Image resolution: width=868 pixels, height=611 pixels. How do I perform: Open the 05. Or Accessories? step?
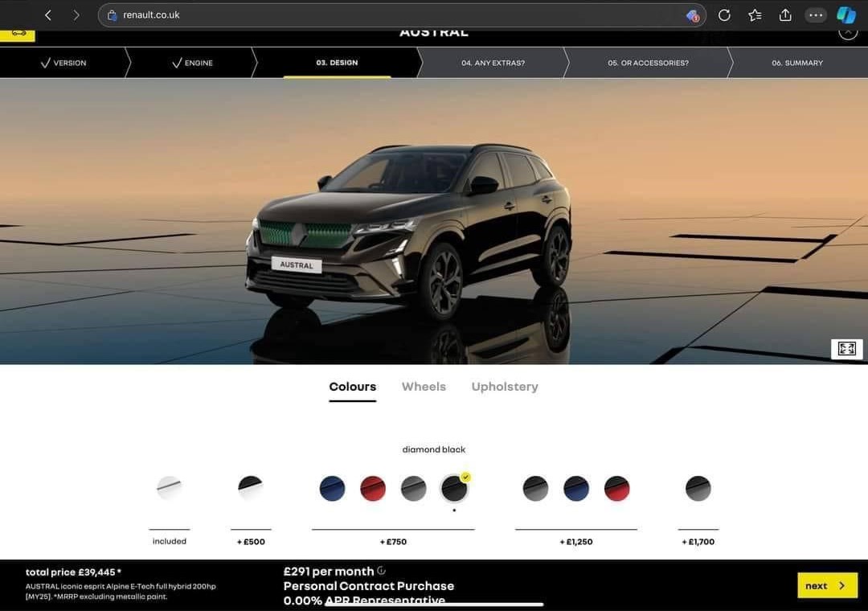click(648, 63)
